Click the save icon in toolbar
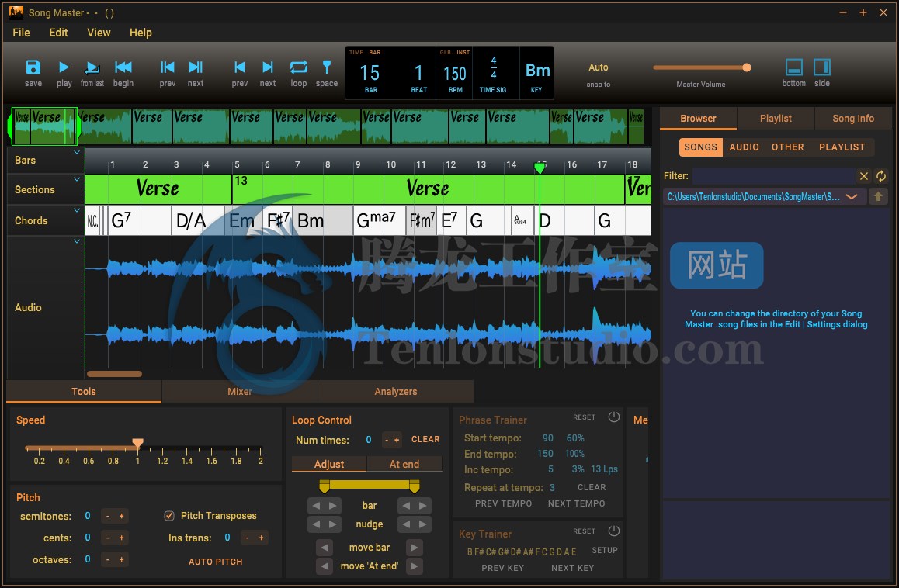Screen dimensions: 899x588 33,67
